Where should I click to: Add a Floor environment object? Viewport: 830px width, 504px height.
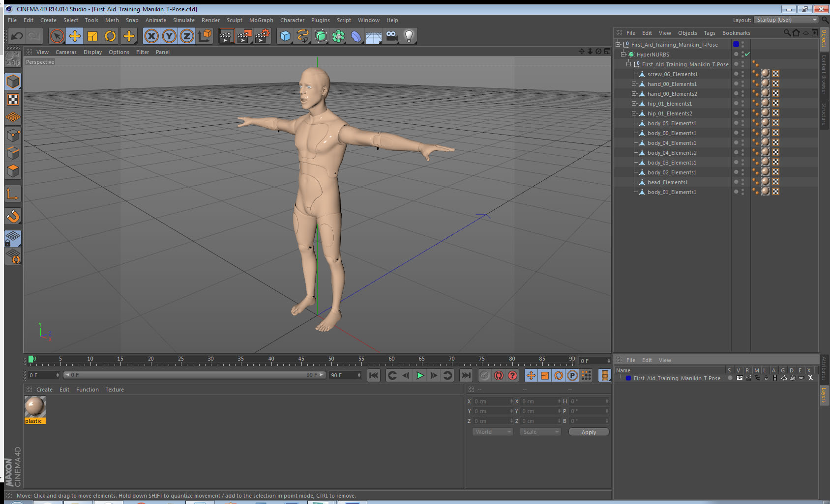[x=374, y=36]
